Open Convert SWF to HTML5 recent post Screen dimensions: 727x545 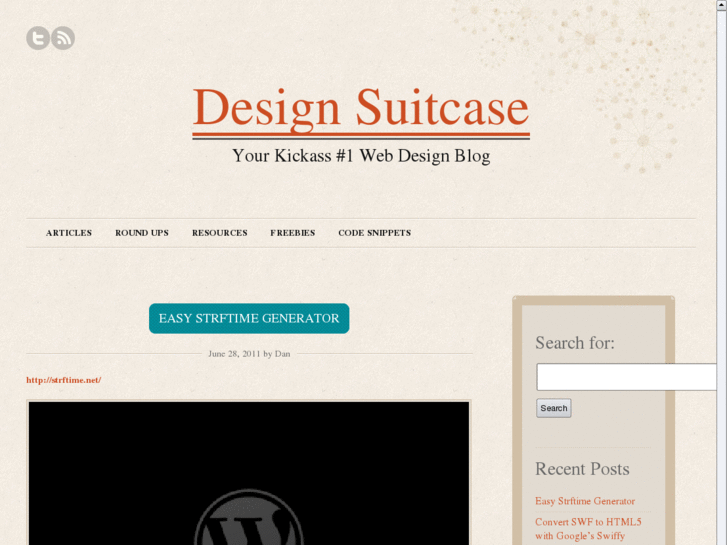[588, 529]
